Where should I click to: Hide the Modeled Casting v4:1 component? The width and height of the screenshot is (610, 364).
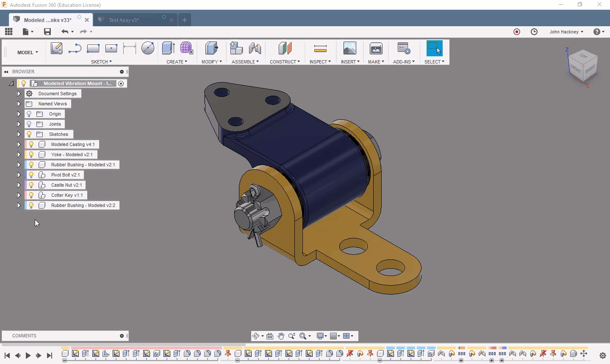point(31,144)
